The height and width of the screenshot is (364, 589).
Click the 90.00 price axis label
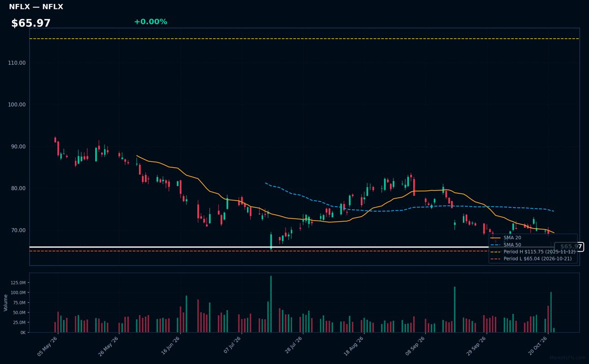pyautogui.click(x=18, y=147)
